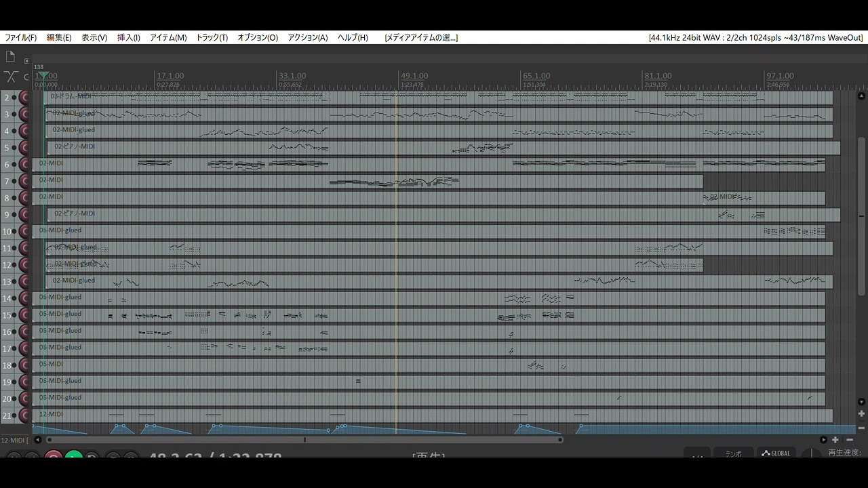The height and width of the screenshot is (488, 868).
Task: Click the green playhead cursor triangle
Action: (42, 76)
